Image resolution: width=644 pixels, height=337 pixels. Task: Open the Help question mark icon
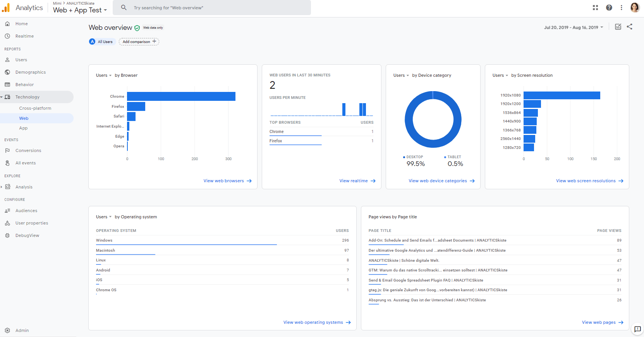[x=609, y=8]
